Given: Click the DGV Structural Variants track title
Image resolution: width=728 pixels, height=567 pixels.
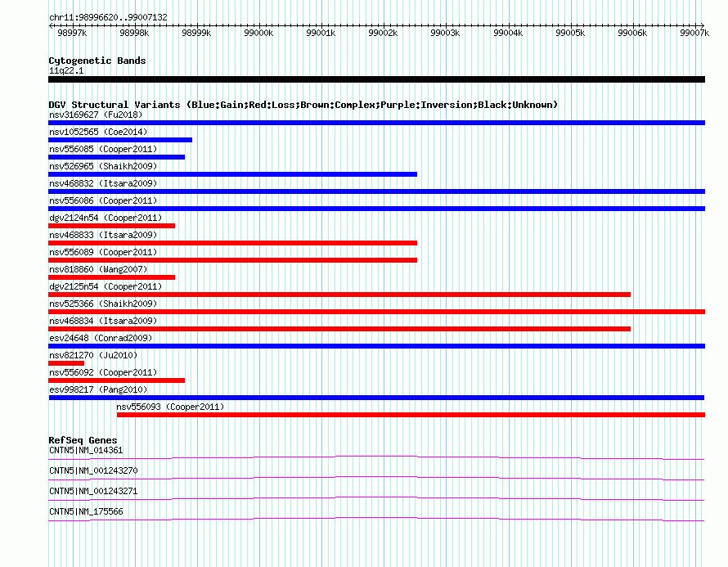Looking at the screenshot, I should [x=303, y=105].
